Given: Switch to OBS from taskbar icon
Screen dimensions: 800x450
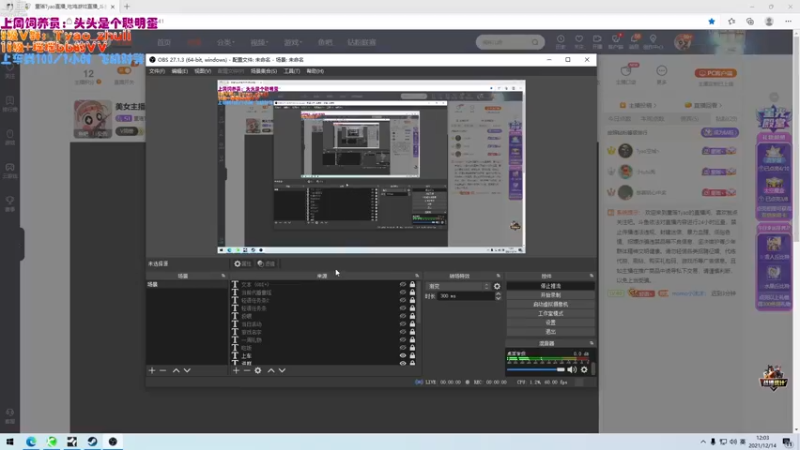Looking at the screenshot, I should (x=113, y=441).
